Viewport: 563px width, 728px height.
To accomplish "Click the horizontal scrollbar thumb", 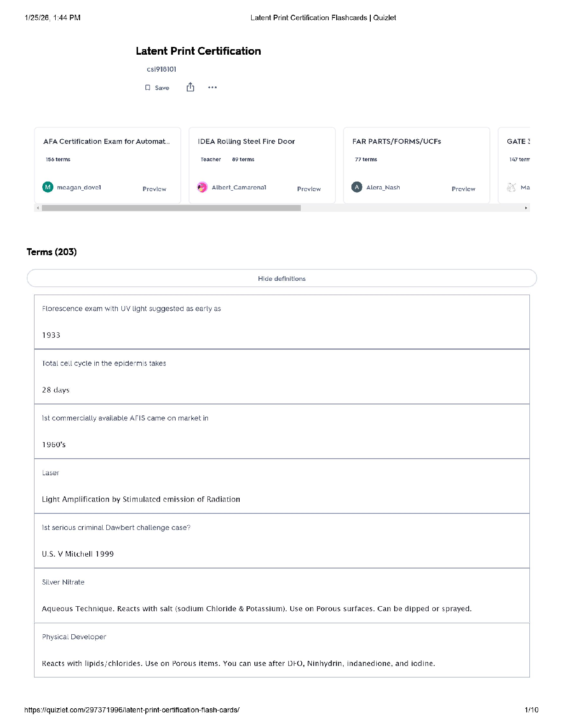I will click(x=171, y=208).
